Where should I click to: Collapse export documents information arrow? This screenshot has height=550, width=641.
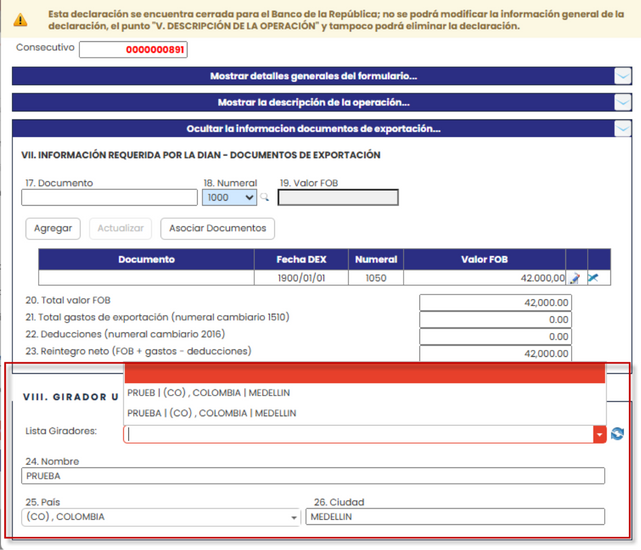pyautogui.click(x=622, y=129)
